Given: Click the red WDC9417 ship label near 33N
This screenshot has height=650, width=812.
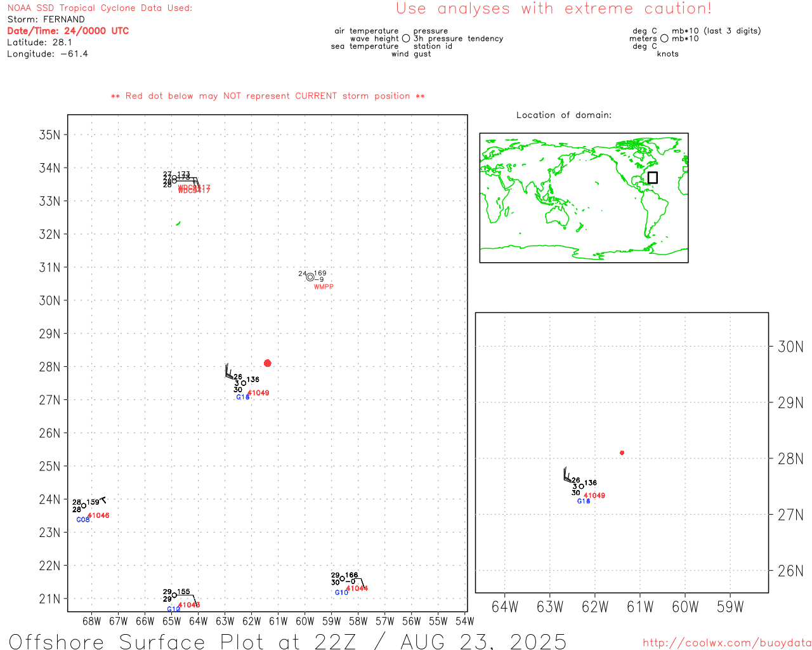Looking at the screenshot, I should click(194, 189).
